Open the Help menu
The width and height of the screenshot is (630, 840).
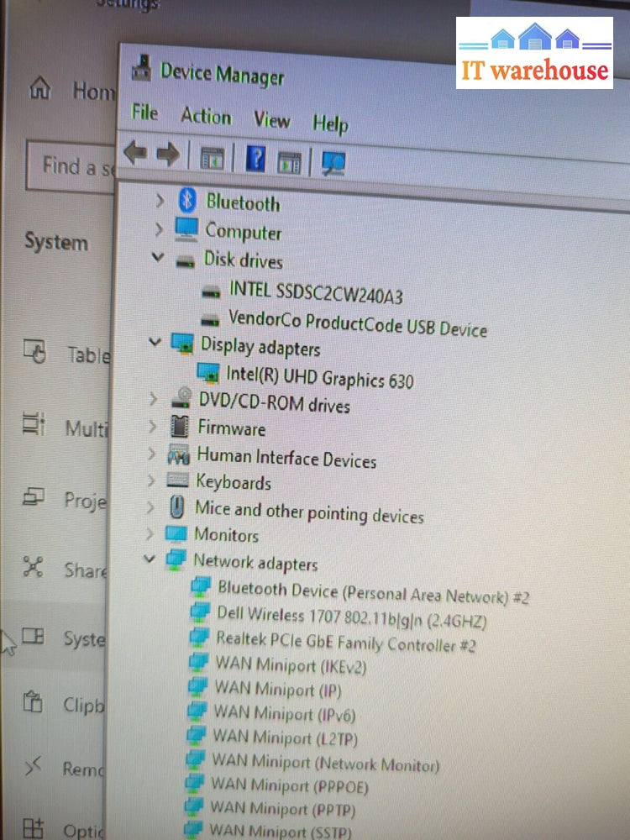point(330,123)
